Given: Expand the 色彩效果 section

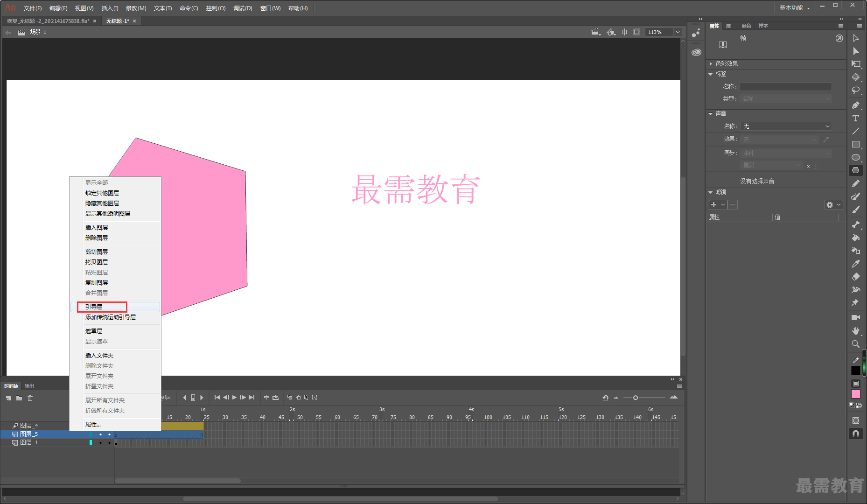Looking at the screenshot, I should tap(711, 63).
